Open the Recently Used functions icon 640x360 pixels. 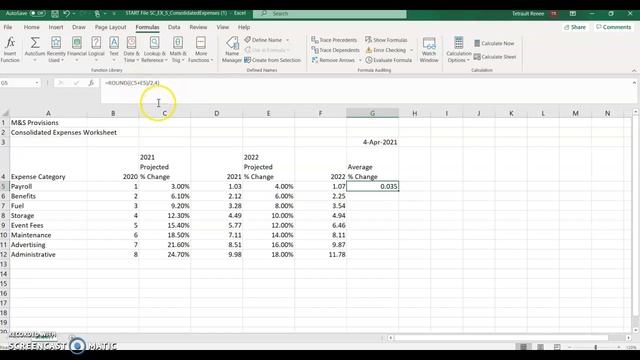click(x=56, y=42)
